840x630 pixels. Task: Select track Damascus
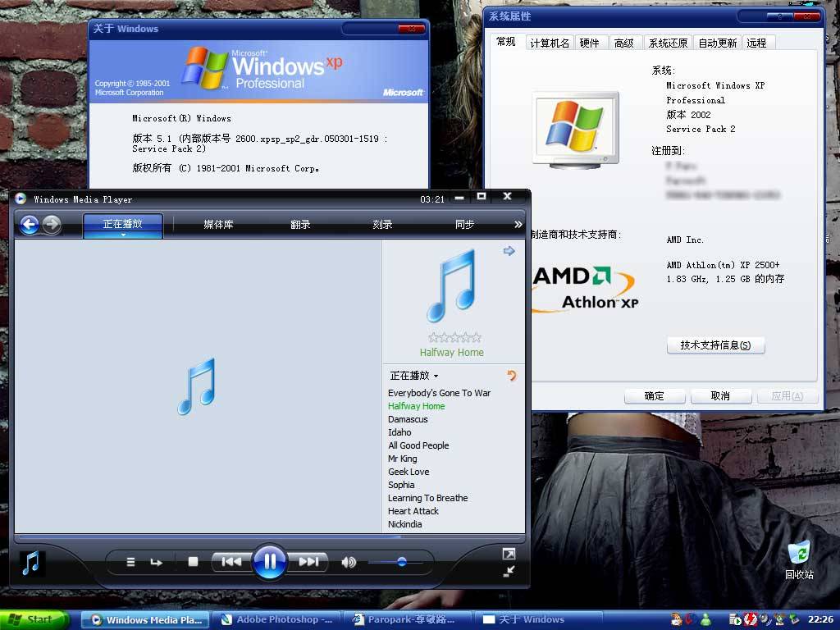[x=408, y=419]
